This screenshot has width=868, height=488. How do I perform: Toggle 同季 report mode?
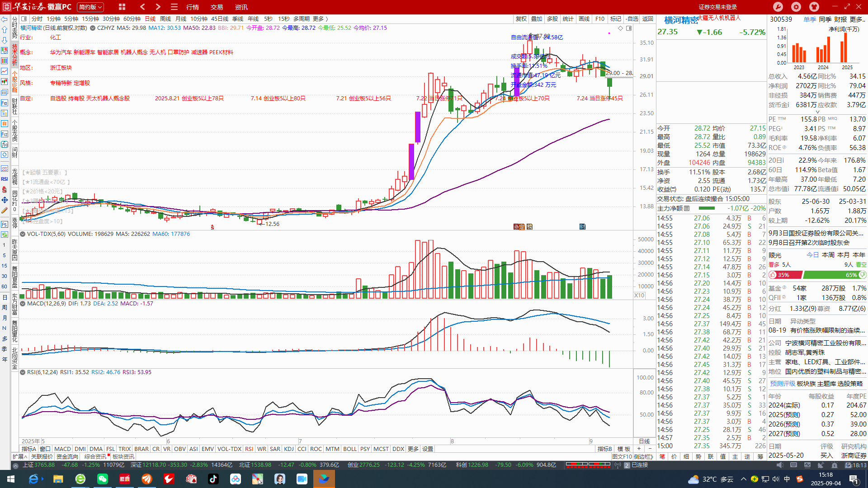pos(825,19)
